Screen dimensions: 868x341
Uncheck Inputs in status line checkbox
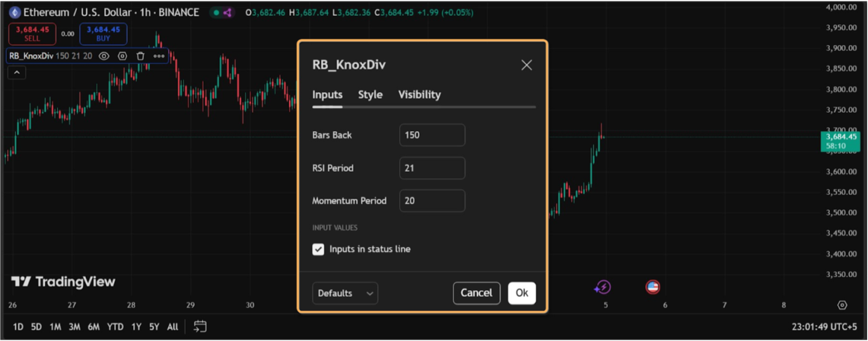318,249
